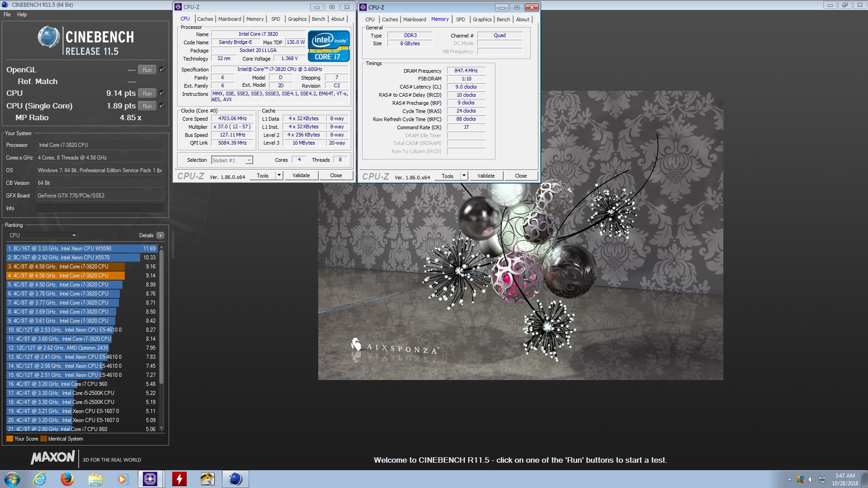Select ranking row 4 with score 9.14
Image resolution: width=868 pixels, height=488 pixels.
tap(82, 276)
